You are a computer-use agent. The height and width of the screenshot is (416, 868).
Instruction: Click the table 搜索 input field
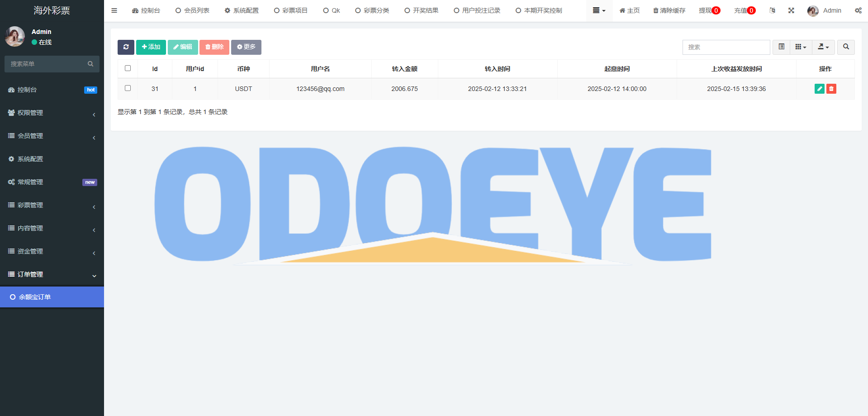726,47
